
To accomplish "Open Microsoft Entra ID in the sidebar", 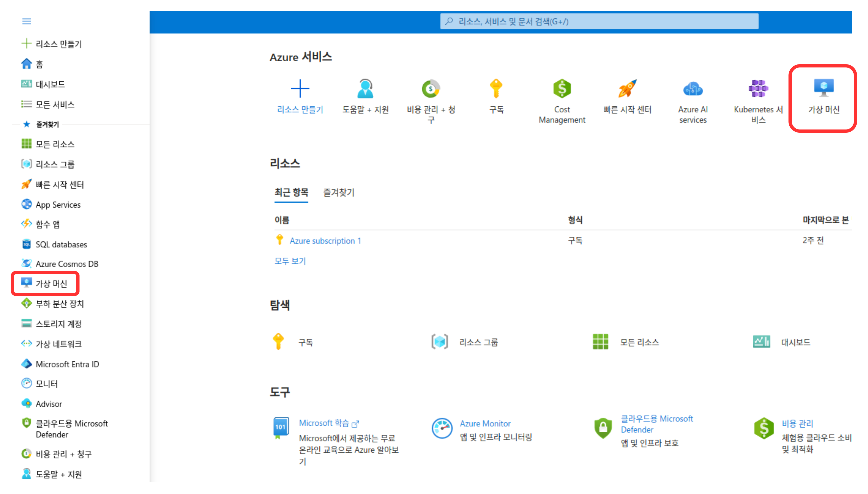I will point(60,364).
